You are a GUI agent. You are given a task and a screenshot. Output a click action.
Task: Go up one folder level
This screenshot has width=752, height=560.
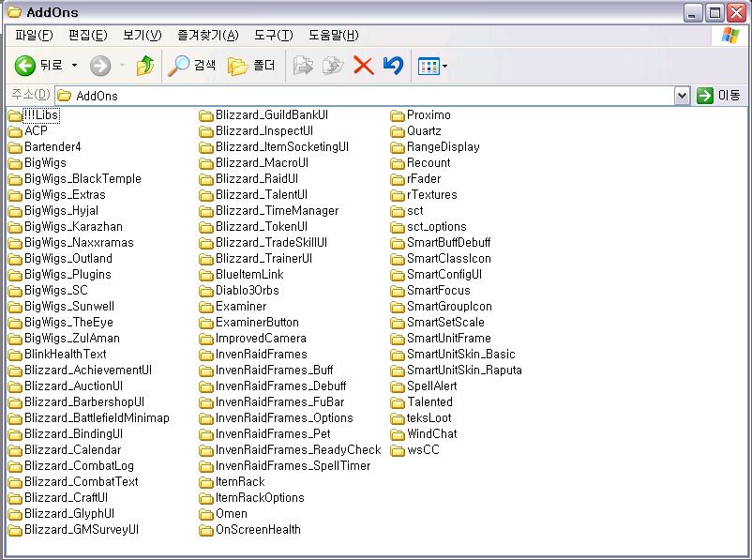pyautogui.click(x=144, y=66)
